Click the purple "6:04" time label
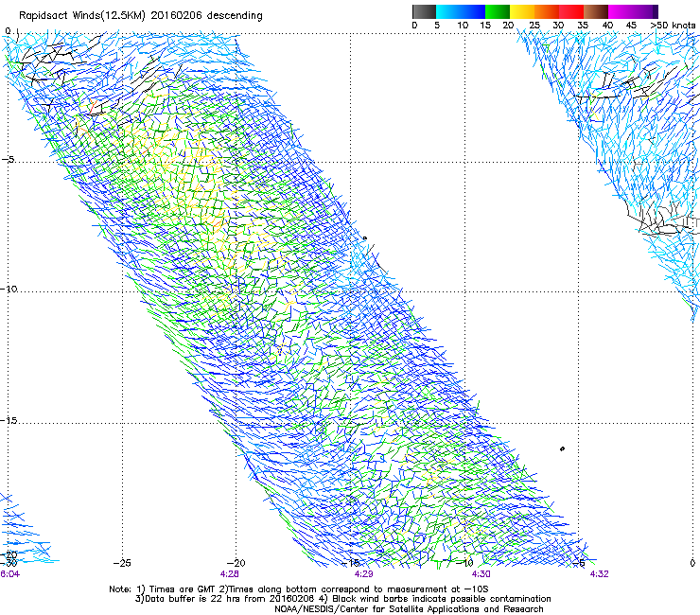This screenshot has height=615, width=700. tap(9, 574)
